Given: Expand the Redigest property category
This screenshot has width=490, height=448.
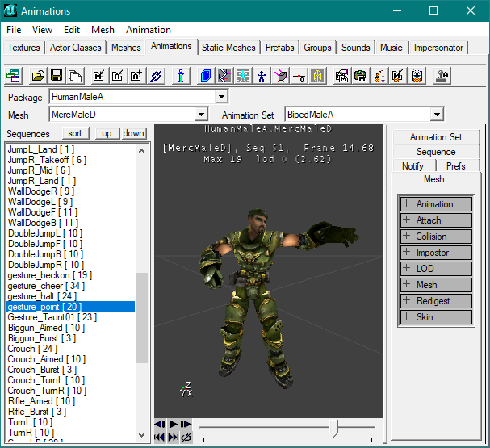Looking at the screenshot, I should coord(436,301).
